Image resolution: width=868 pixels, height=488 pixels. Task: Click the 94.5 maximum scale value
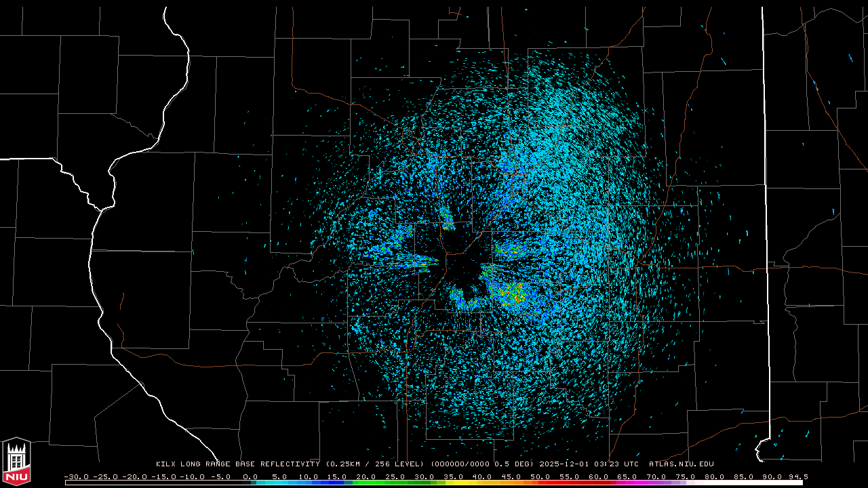pyautogui.click(x=797, y=476)
